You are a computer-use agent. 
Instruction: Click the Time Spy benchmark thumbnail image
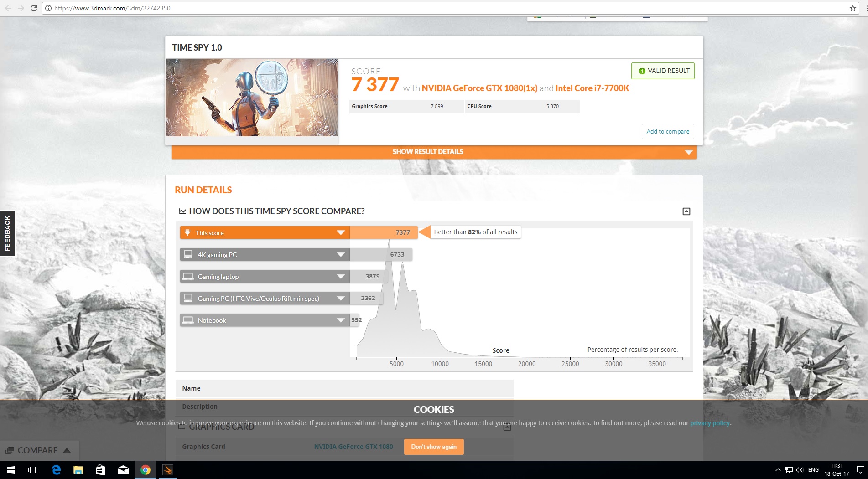pos(251,97)
